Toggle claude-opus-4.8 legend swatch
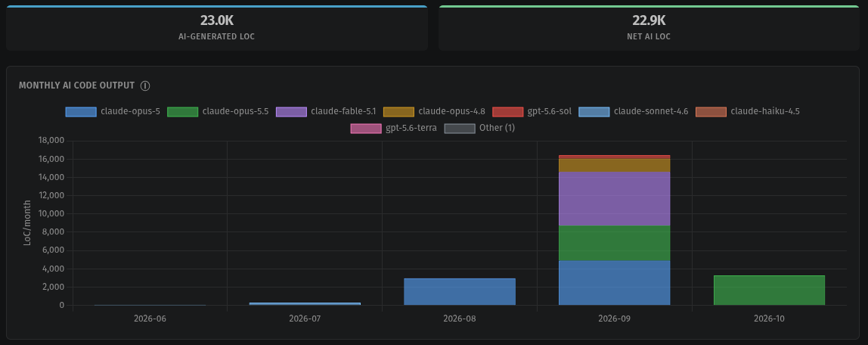 click(398, 112)
